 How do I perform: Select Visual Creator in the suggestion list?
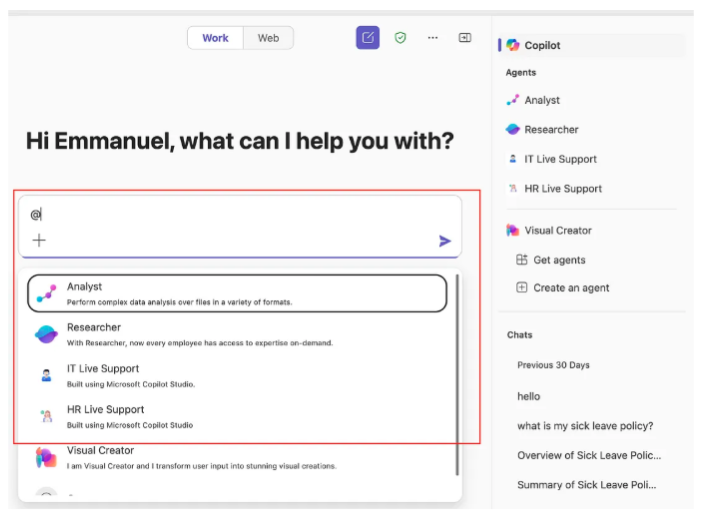click(x=236, y=457)
